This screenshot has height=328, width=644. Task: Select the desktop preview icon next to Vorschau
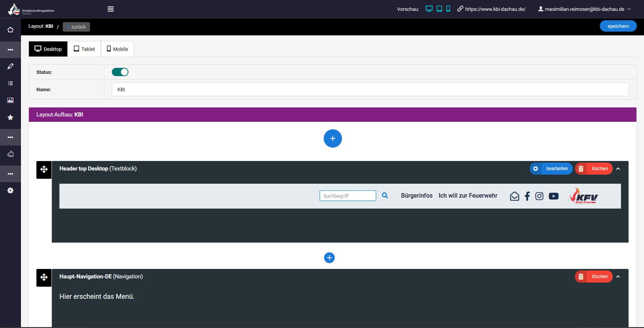tap(429, 9)
